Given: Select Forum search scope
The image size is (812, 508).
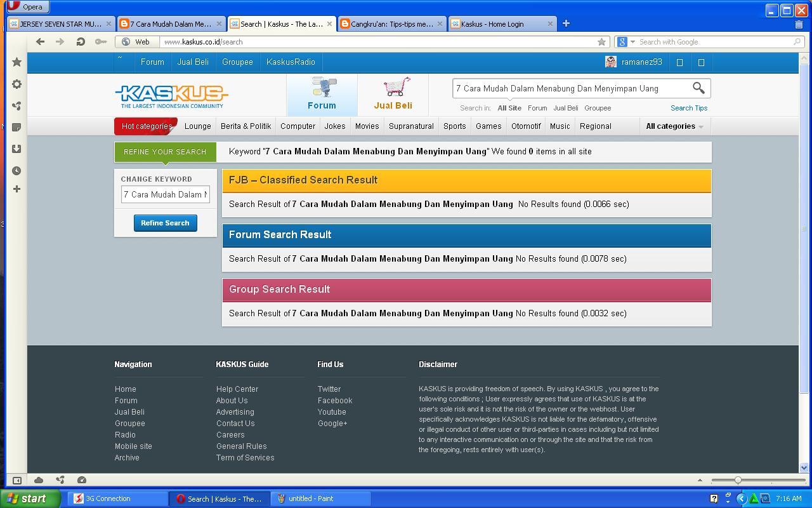Looking at the screenshot, I should pos(537,108).
